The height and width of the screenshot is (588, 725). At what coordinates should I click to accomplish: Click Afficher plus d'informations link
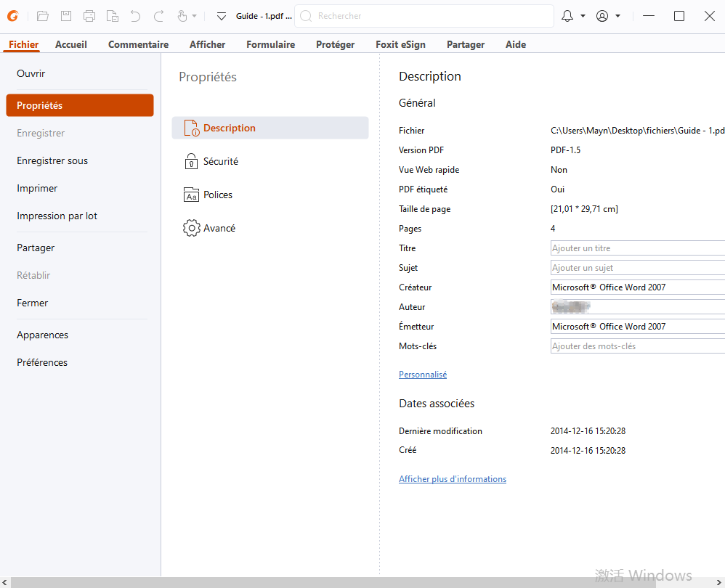point(452,479)
